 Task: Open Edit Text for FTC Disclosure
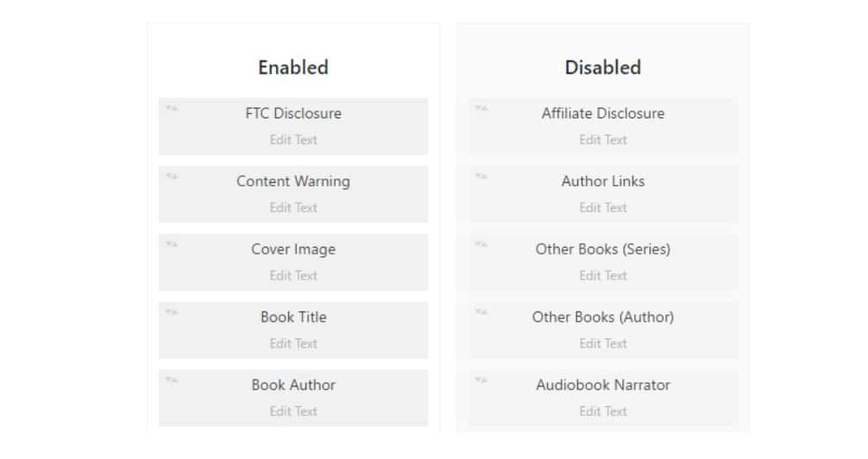click(293, 140)
